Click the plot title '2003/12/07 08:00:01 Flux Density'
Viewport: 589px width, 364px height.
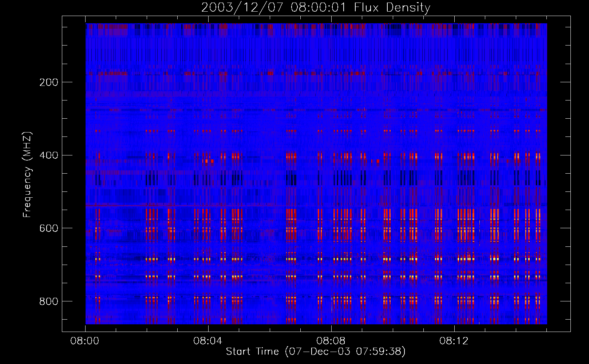pos(316,7)
